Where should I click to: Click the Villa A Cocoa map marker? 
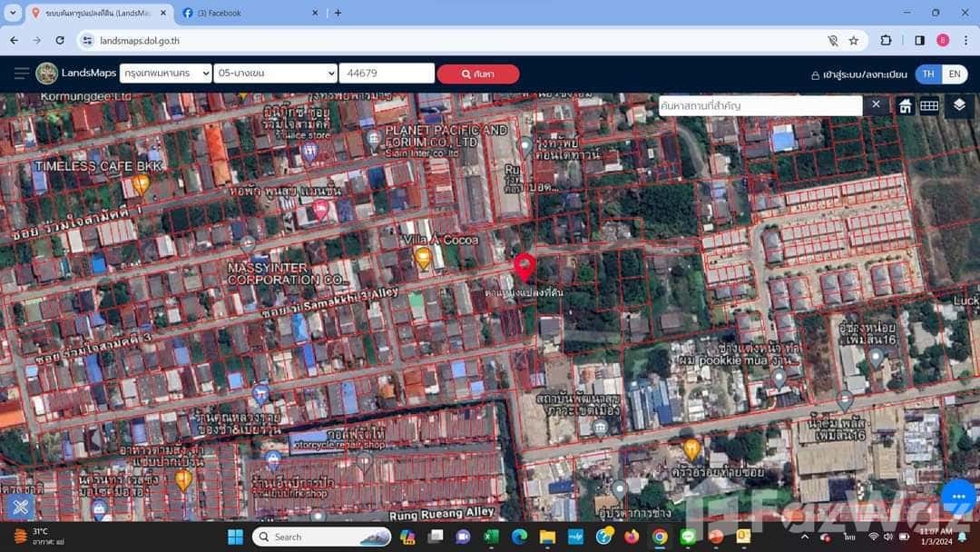click(x=422, y=259)
